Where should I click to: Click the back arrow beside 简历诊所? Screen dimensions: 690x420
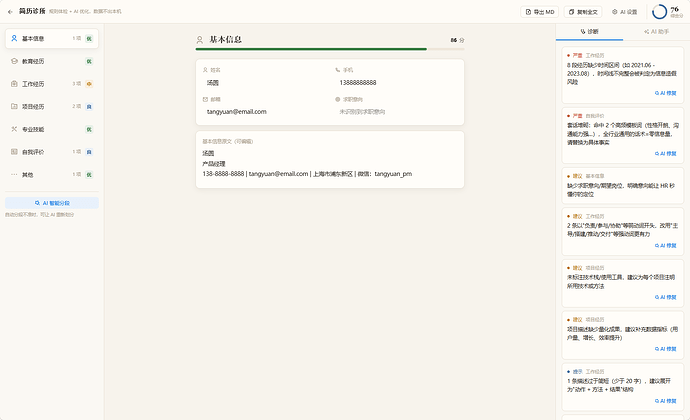10,12
